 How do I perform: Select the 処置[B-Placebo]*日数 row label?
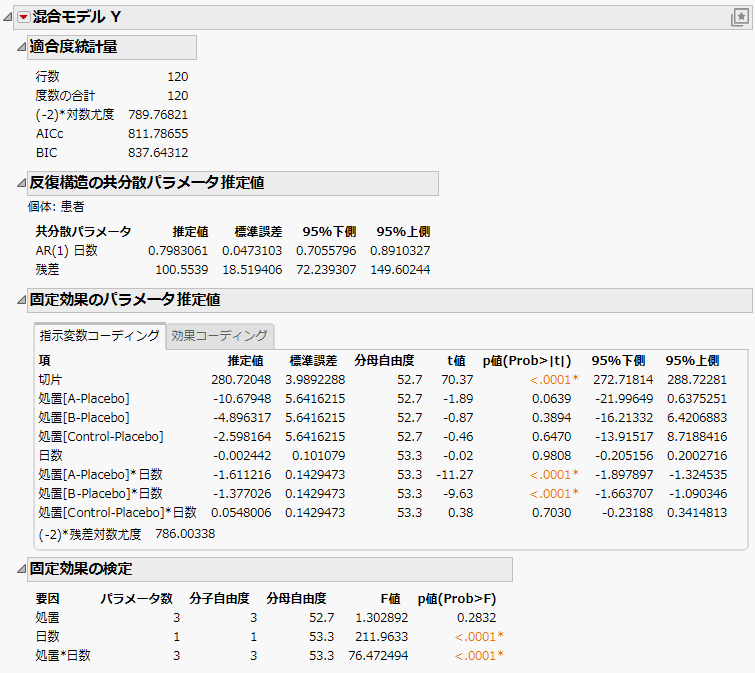click(100, 493)
